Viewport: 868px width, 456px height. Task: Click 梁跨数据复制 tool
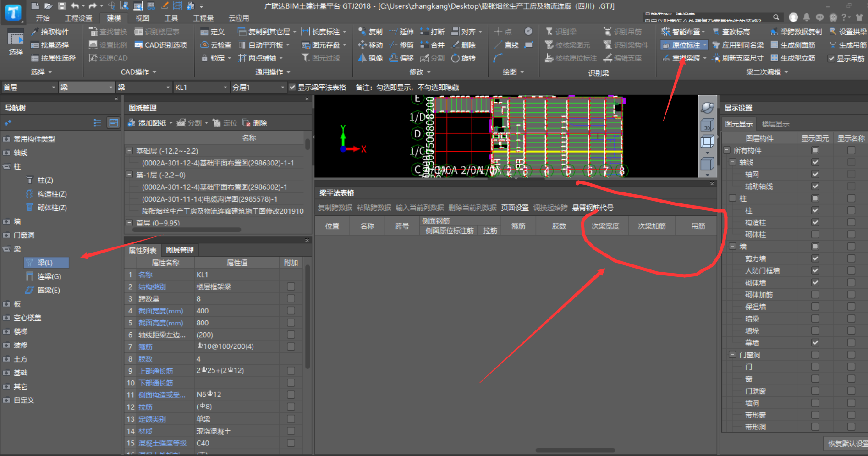point(796,32)
